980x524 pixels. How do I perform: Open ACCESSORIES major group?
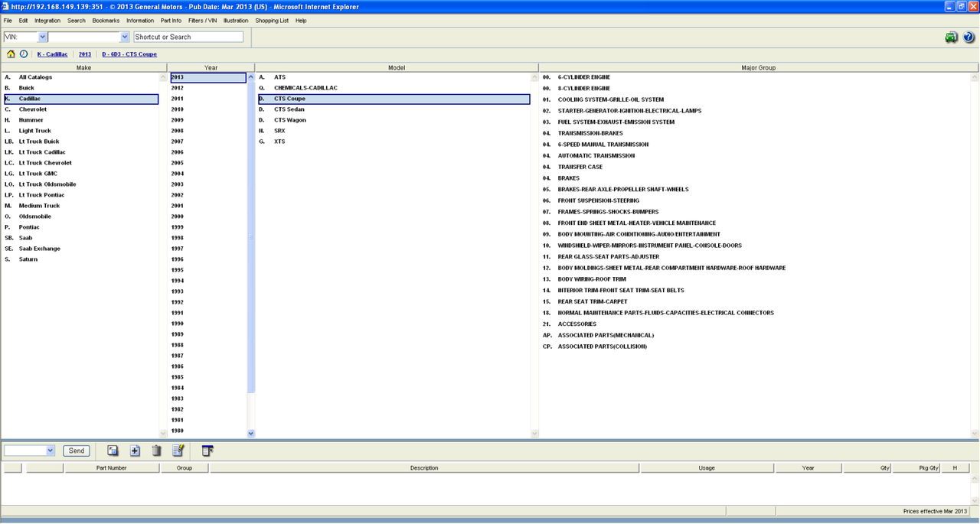[x=577, y=324]
